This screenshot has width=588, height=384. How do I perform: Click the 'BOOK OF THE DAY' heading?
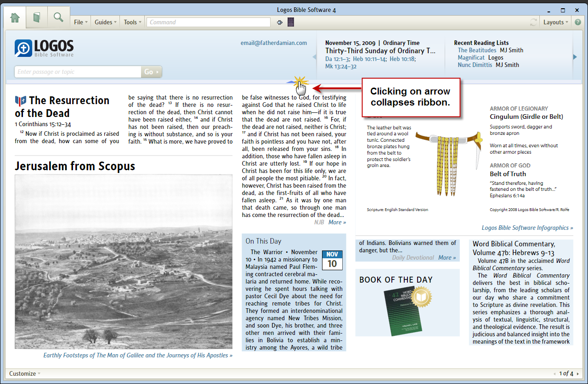click(396, 280)
